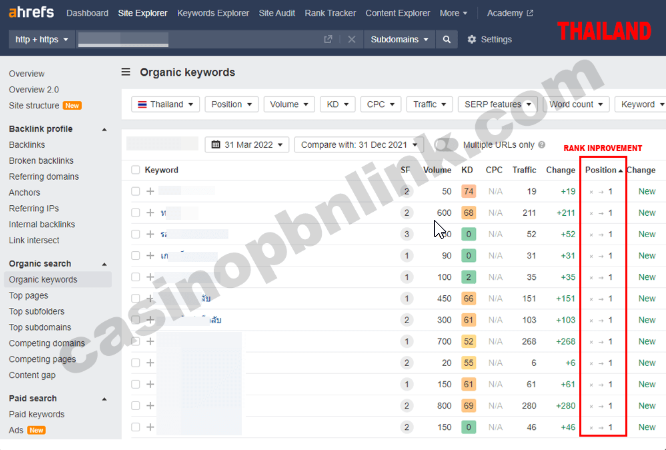
Task: Collapse the Organic search section
Action: click(104, 264)
